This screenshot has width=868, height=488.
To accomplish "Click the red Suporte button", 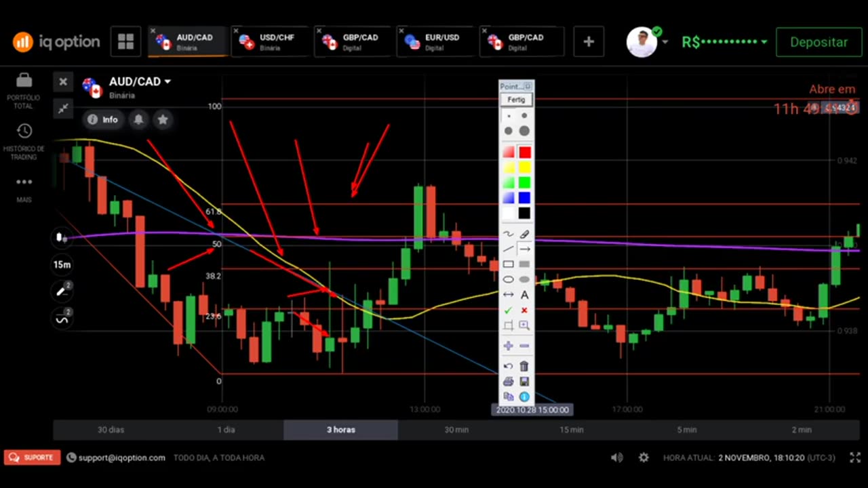I will tap(33, 457).
